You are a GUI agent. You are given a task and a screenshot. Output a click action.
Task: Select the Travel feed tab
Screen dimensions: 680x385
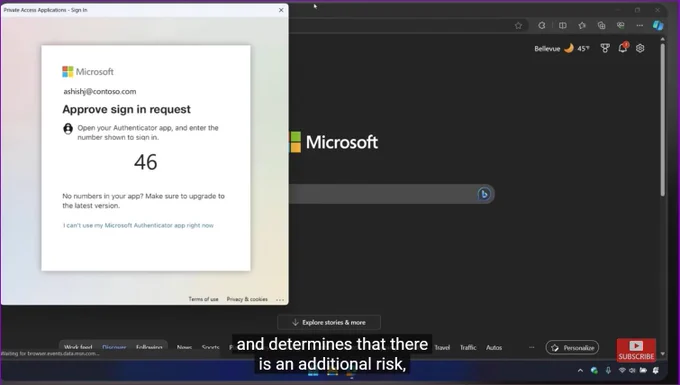point(442,347)
